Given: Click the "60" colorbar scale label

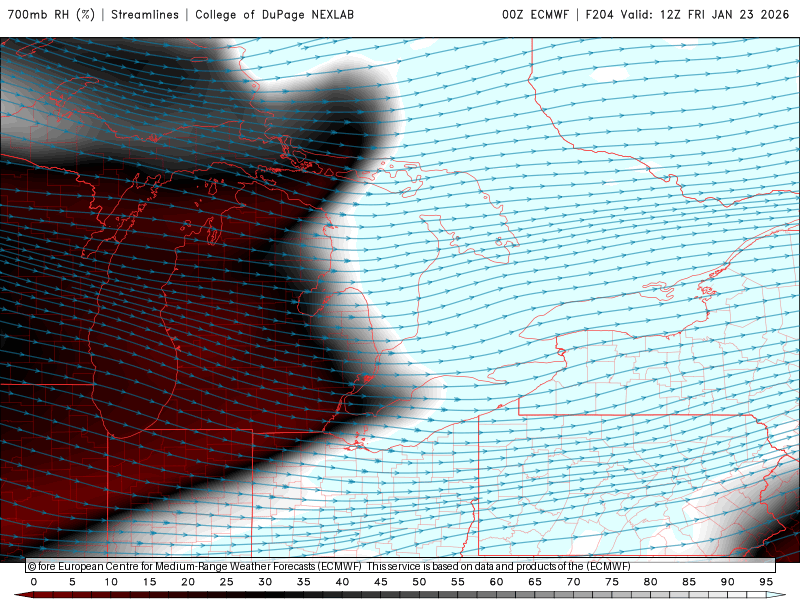Looking at the screenshot, I should pos(496,582).
